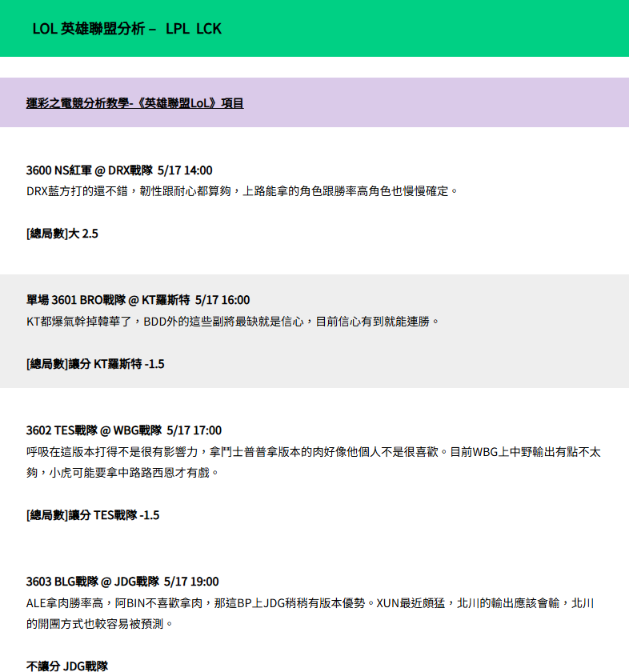The image size is (629, 672).
Task: Select the heading 3603 BLG戰隊 @ JDG戰隊 5/17 19:00
Action: (122, 582)
